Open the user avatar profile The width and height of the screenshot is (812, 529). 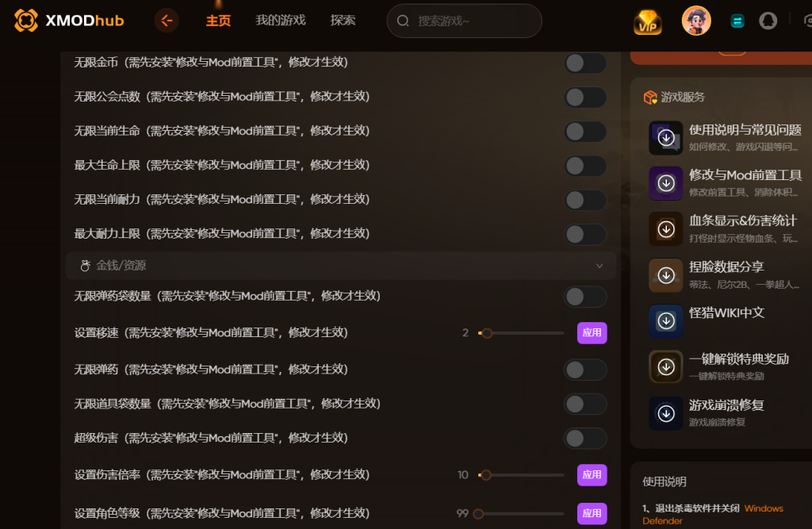(x=696, y=21)
